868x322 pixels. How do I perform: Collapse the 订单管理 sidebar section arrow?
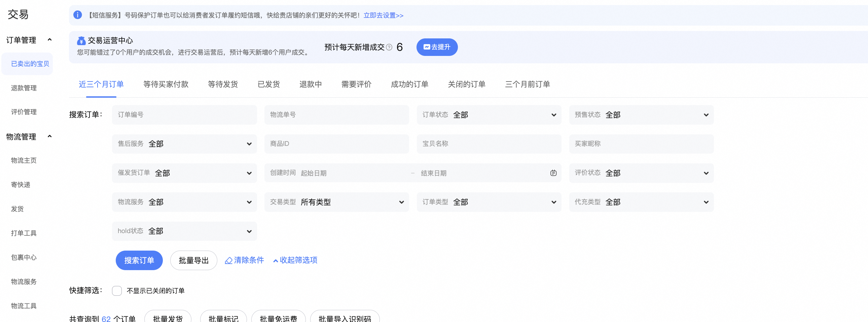click(50, 40)
